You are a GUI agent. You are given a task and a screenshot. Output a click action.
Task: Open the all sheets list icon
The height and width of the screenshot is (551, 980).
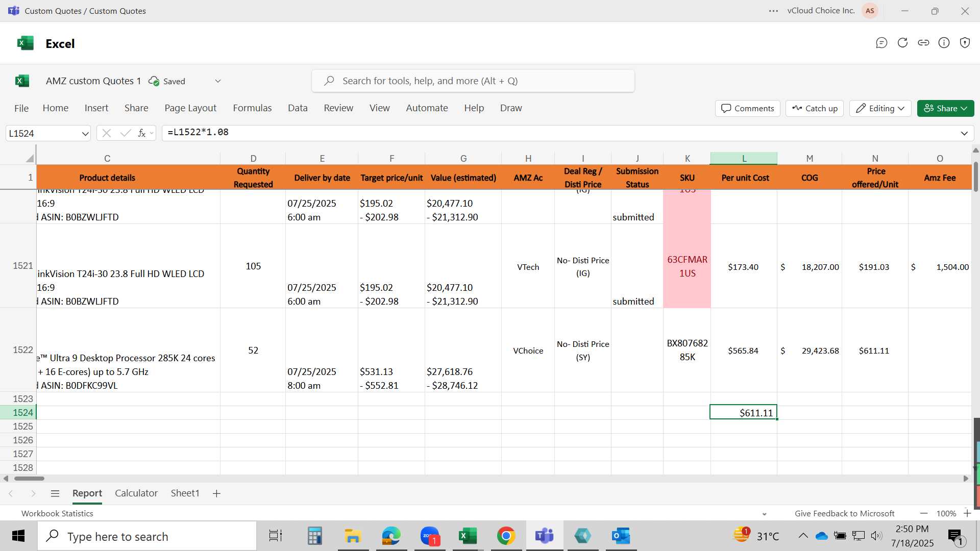[x=55, y=493]
